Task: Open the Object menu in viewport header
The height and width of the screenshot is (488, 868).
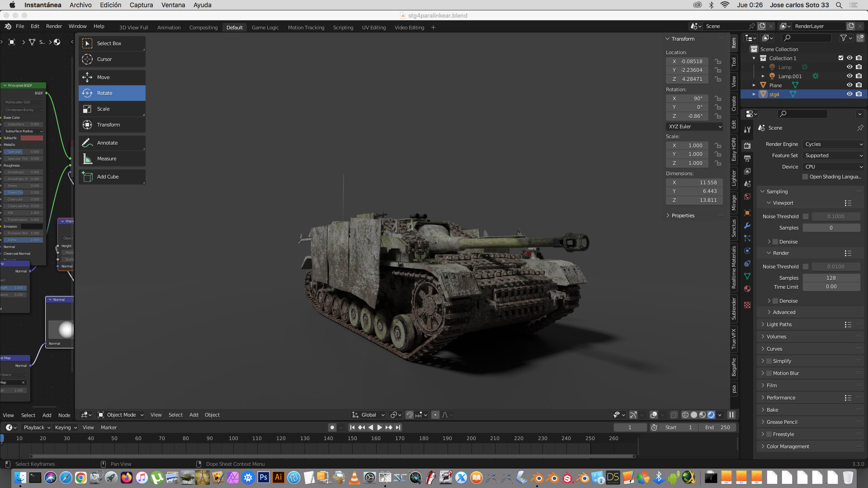Action: click(212, 415)
